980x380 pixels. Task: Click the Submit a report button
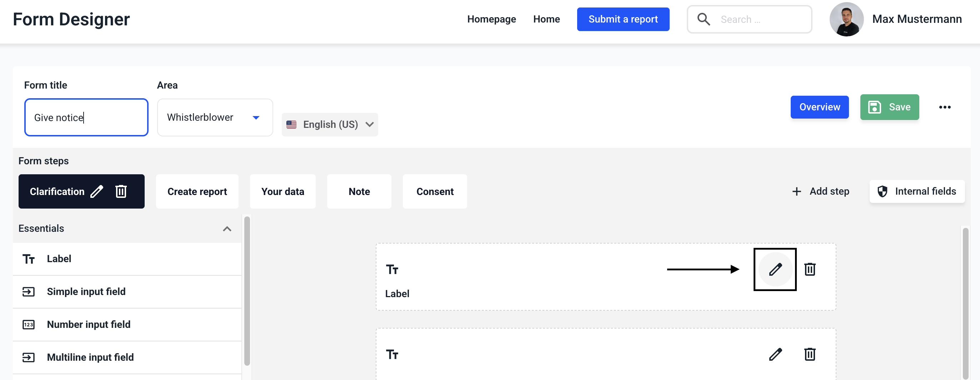(623, 19)
